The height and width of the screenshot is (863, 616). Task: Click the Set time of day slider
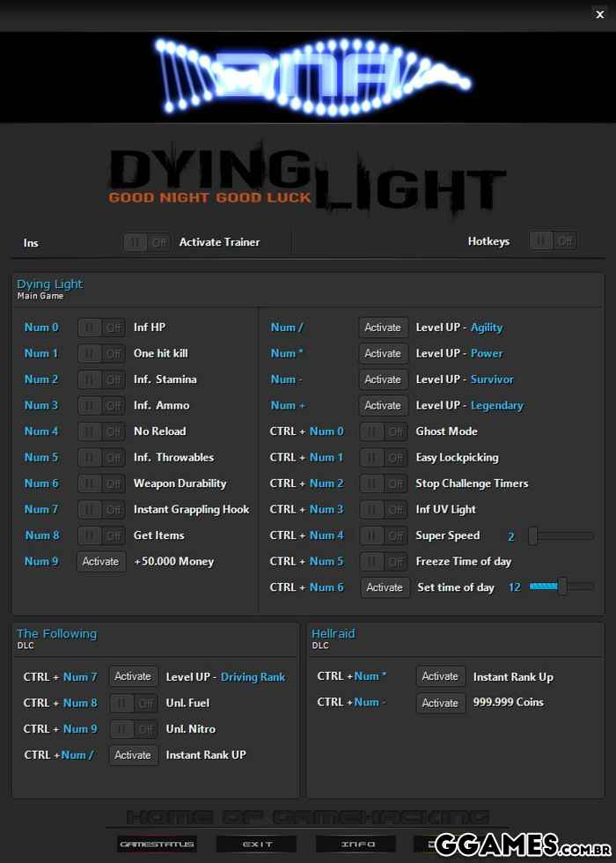pyautogui.click(x=561, y=586)
